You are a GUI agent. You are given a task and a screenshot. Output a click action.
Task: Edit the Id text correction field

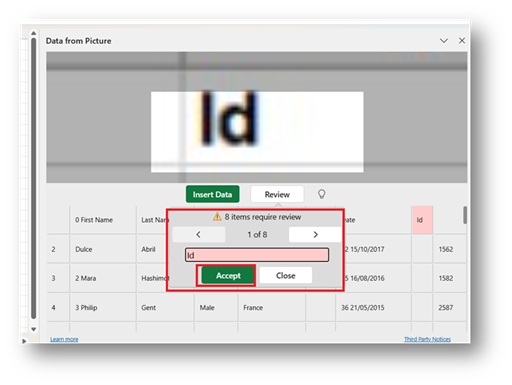(x=257, y=255)
